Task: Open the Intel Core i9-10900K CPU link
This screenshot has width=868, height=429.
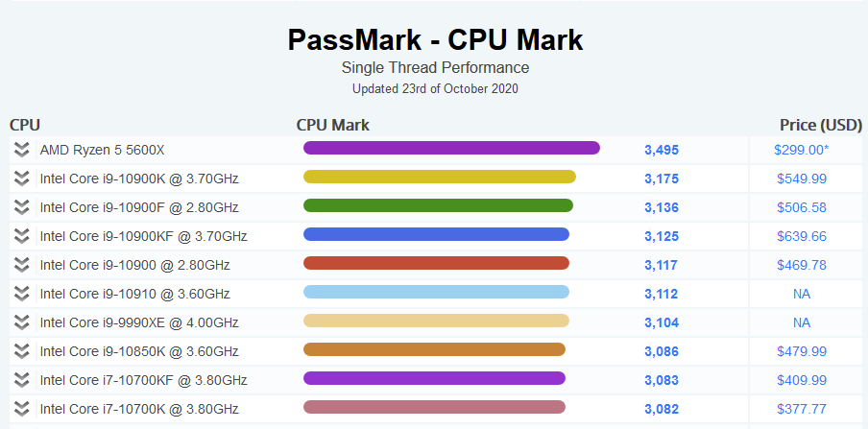Action: click(x=139, y=179)
